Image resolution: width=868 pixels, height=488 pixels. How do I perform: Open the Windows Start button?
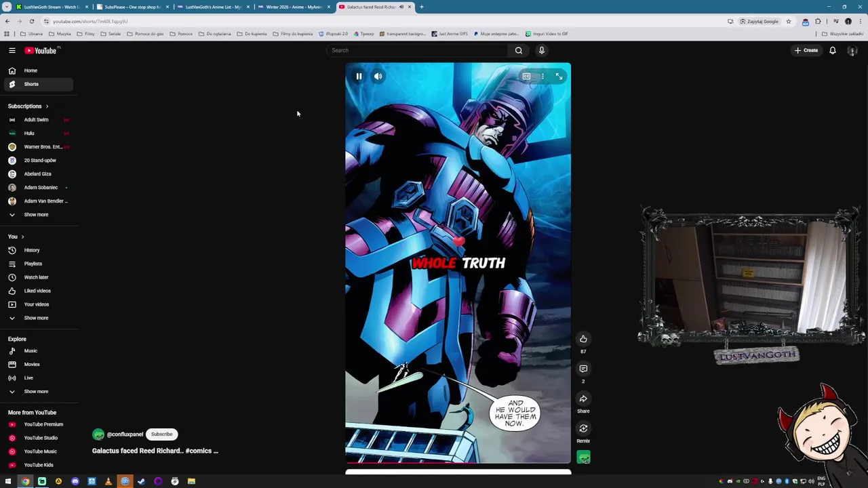8,481
